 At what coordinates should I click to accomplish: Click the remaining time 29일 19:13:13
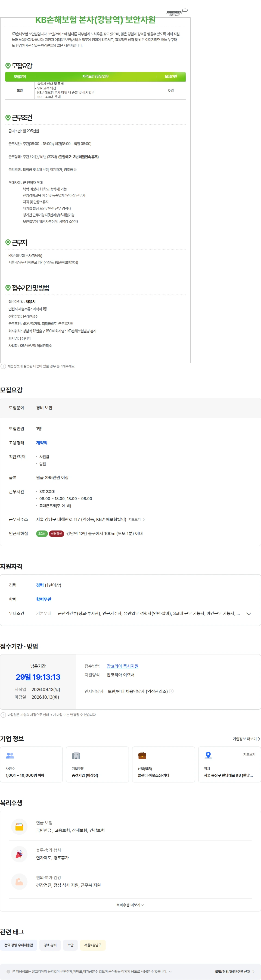(x=38, y=677)
